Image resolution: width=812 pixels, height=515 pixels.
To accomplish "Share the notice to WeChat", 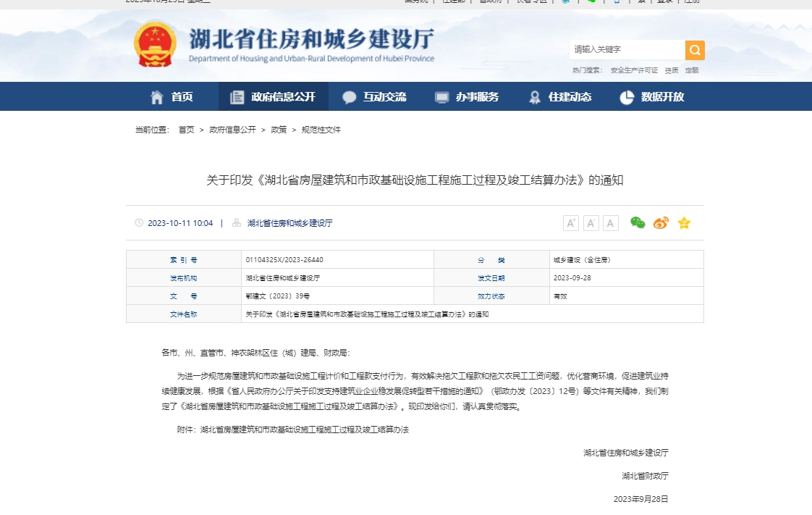I will (x=638, y=223).
